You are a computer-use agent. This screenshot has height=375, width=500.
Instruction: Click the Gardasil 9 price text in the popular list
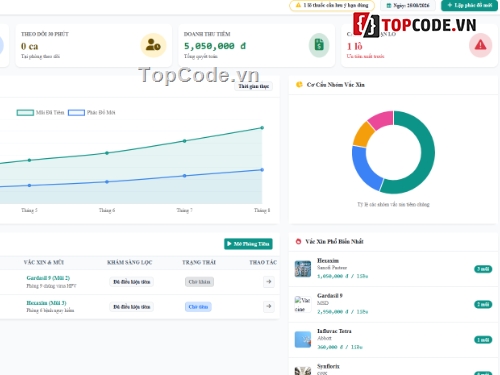(342, 312)
